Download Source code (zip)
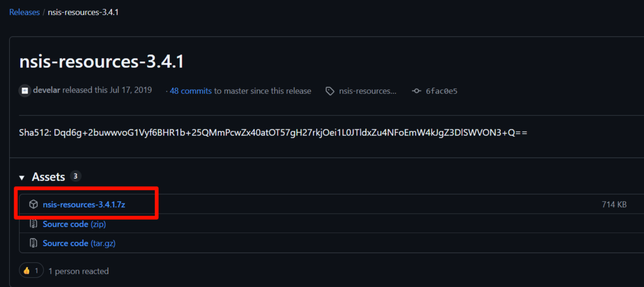The width and height of the screenshot is (644, 287). (x=74, y=224)
